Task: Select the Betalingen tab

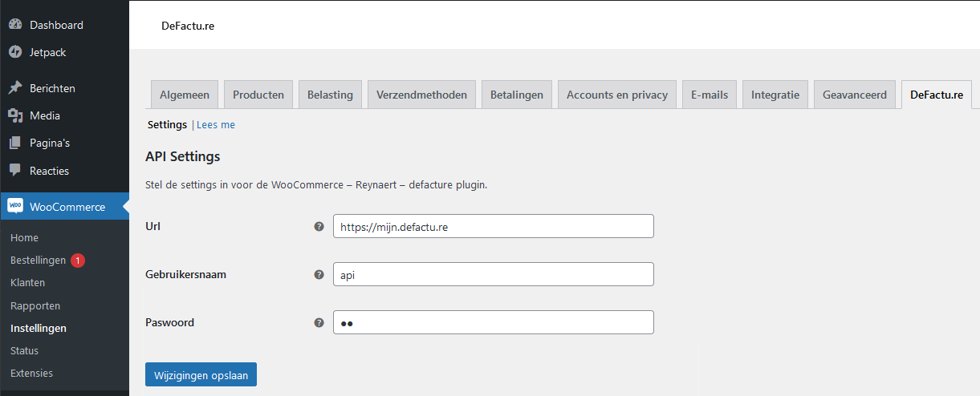Action: (x=517, y=95)
